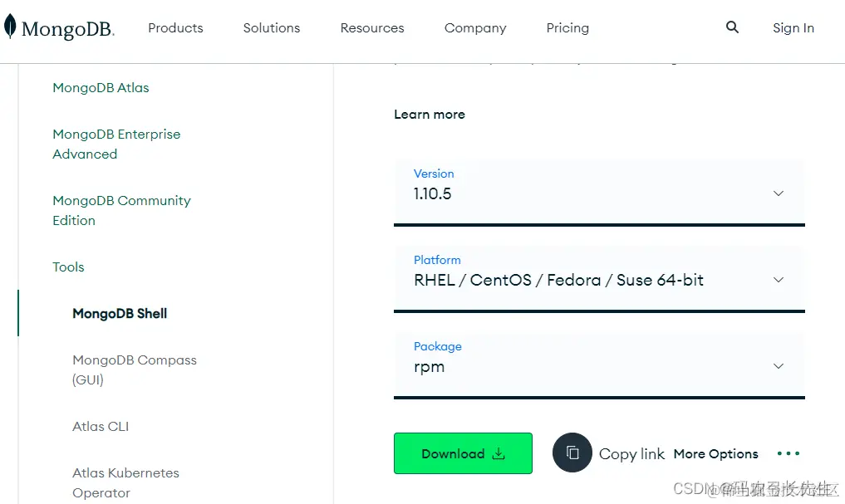
Task: Select MongoDB Community Edition sidebar item
Action: (x=121, y=210)
